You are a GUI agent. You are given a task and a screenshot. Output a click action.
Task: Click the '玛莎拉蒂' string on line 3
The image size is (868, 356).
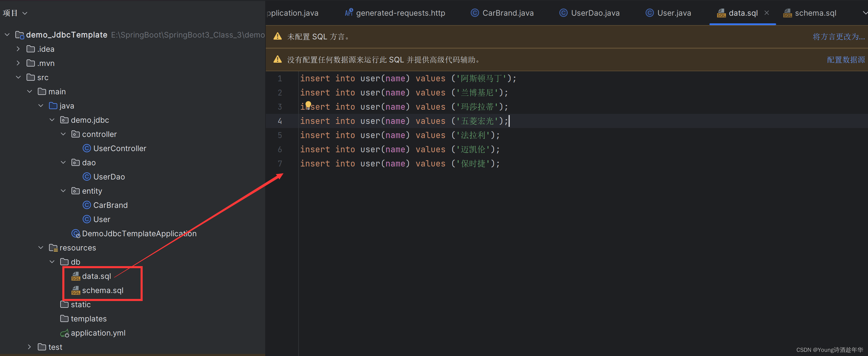pos(477,107)
